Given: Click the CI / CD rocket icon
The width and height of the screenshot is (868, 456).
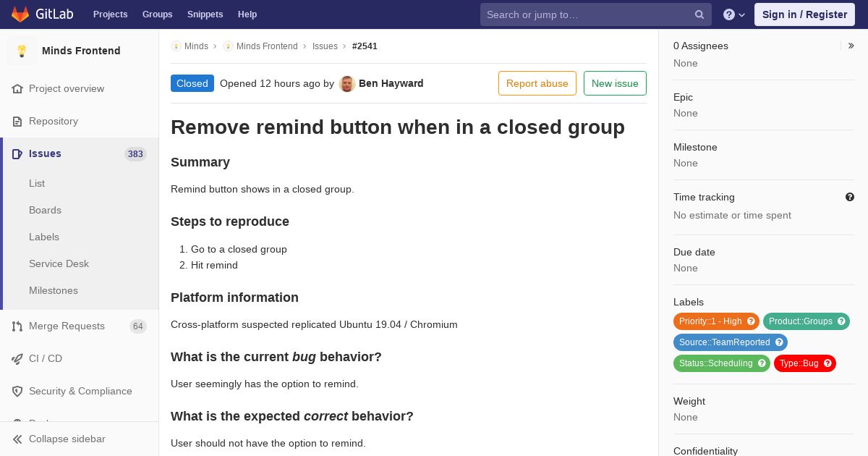Looking at the screenshot, I should tap(17, 359).
